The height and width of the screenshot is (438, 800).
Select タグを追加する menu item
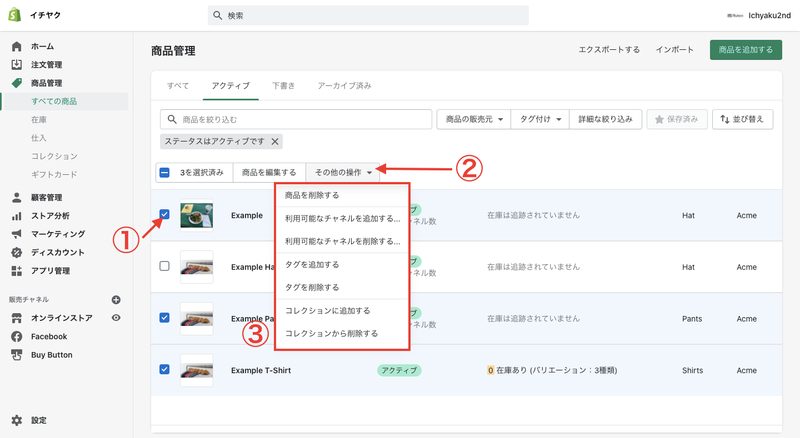(342, 264)
